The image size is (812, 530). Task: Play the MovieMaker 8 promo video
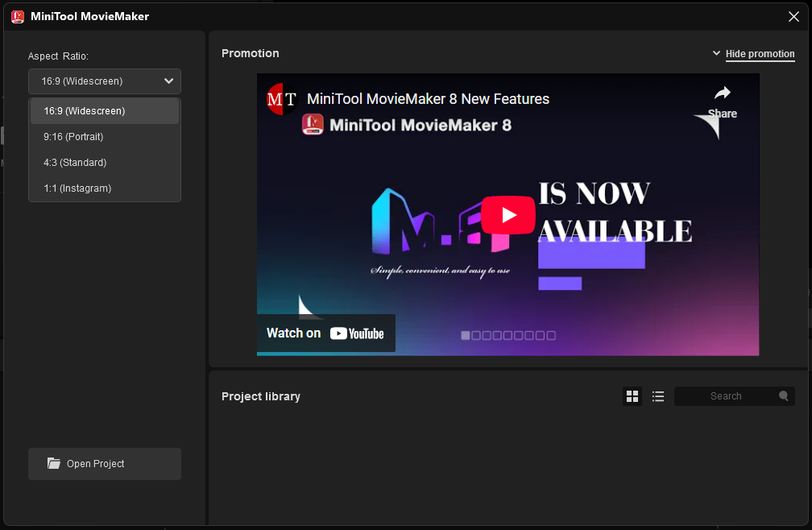tap(508, 215)
